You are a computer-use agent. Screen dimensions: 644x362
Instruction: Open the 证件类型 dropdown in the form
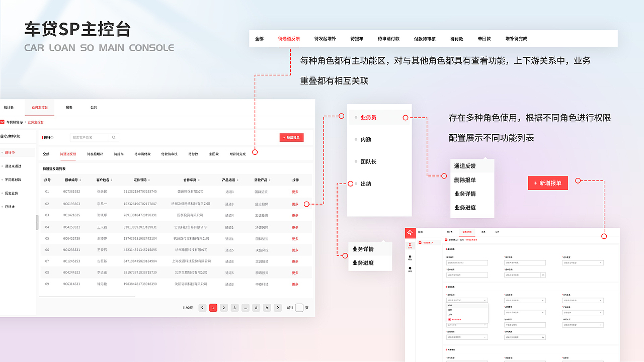click(583, 262)
